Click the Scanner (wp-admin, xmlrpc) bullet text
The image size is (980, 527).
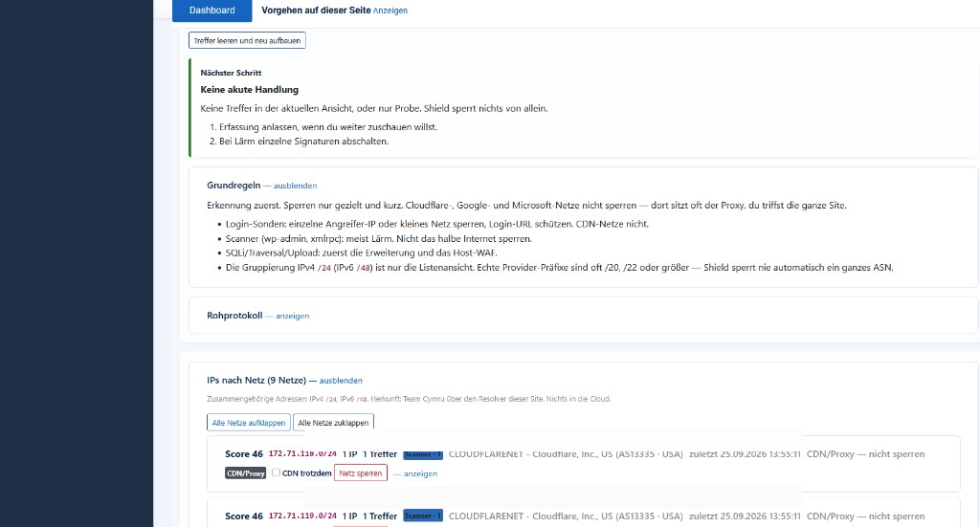tap(379, 238)
